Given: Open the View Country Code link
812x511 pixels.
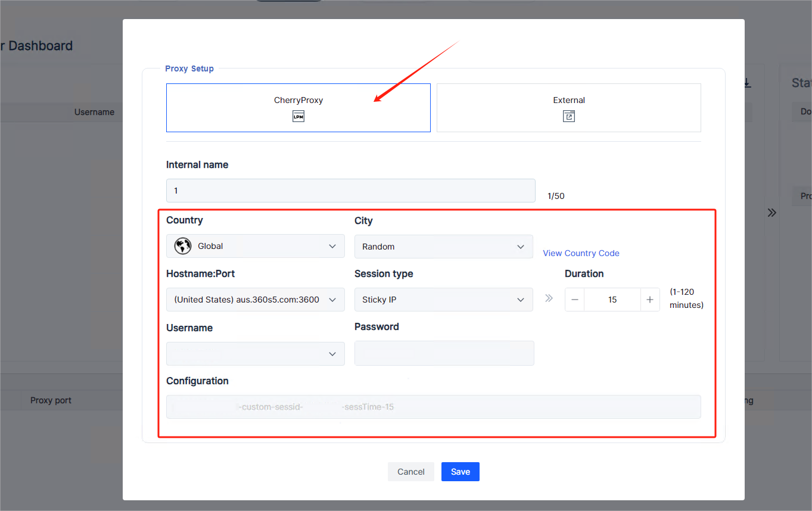Looking at the screenshot, I should pyautogui.click(x=581, y=253).
